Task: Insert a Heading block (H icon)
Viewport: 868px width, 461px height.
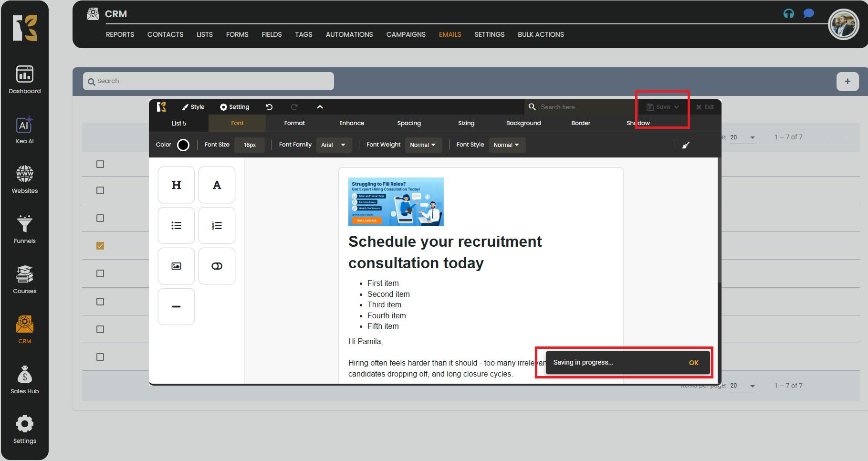Action: (176, 185)
